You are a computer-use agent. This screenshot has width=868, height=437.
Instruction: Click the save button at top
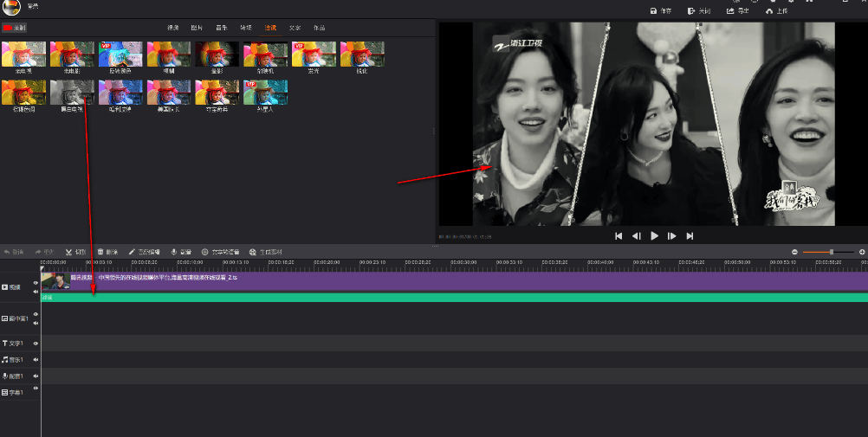tap(660, 11)
